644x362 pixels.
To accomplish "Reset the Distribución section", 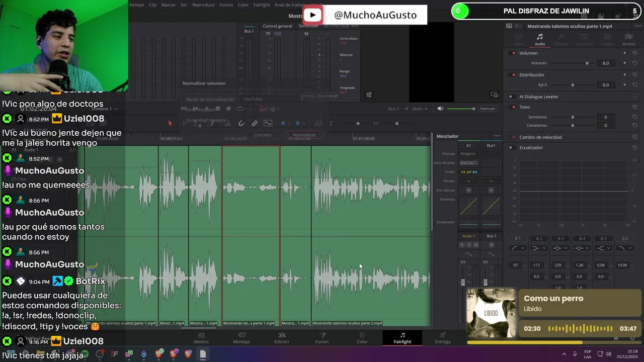I will point(635,75).
